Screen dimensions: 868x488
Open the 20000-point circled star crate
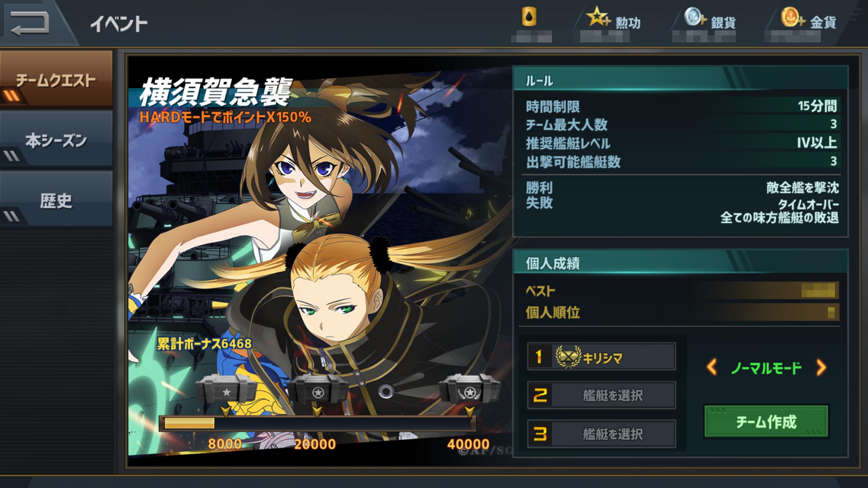tap(318, 390)
